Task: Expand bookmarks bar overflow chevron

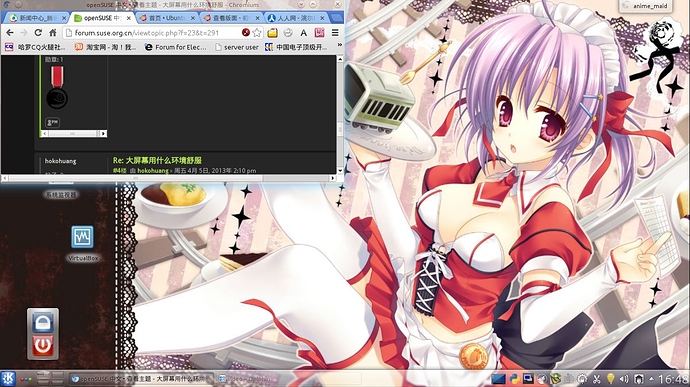Action: click(x=339, y=45)
